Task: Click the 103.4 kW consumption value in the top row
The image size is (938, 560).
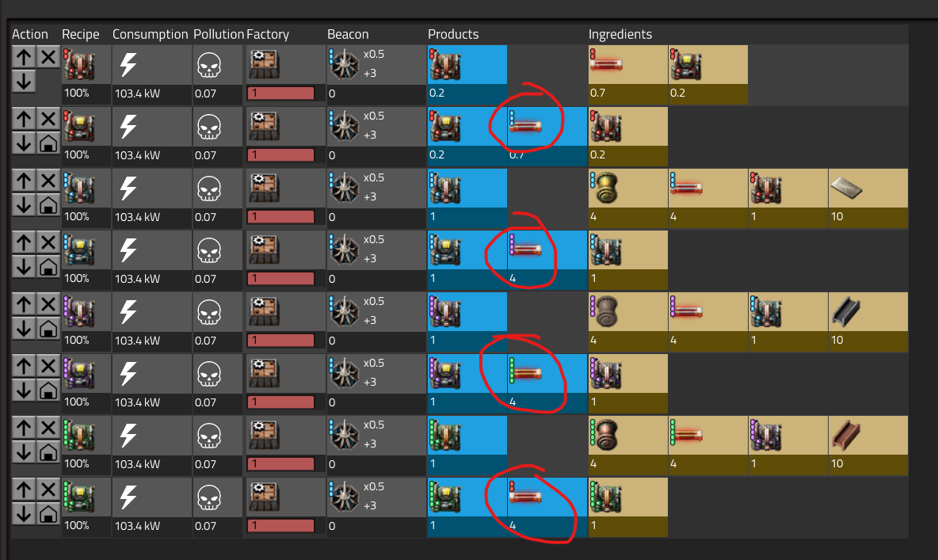Action: pyautogui.click(x=137, y=93)
